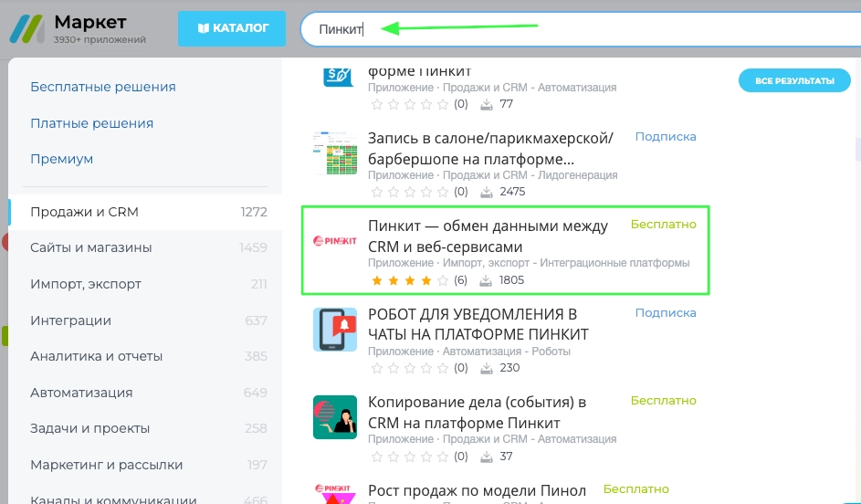Open the Сайты и магазины category
This screenshot has height=504, width=861.
coord(90,247)
